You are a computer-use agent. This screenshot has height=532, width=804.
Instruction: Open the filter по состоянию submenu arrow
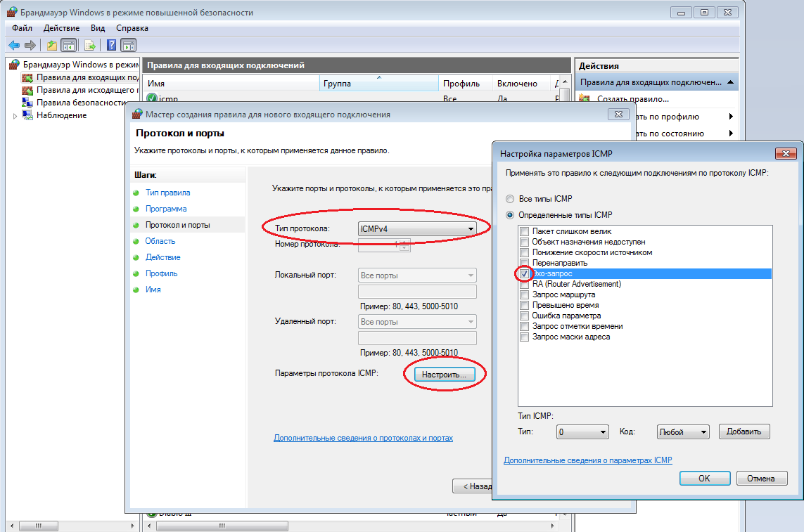(x=731, y=134)
